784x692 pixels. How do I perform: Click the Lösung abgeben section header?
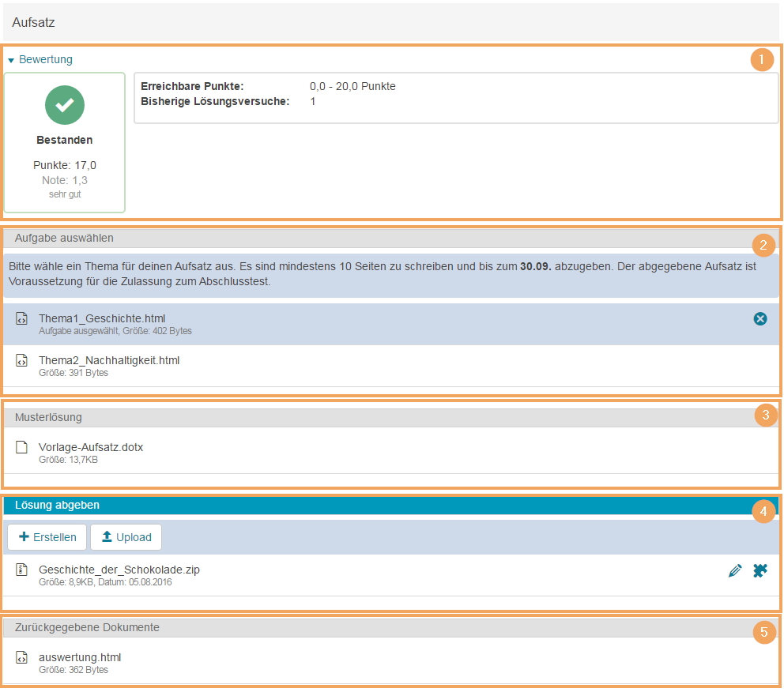(x=57, y=505)
